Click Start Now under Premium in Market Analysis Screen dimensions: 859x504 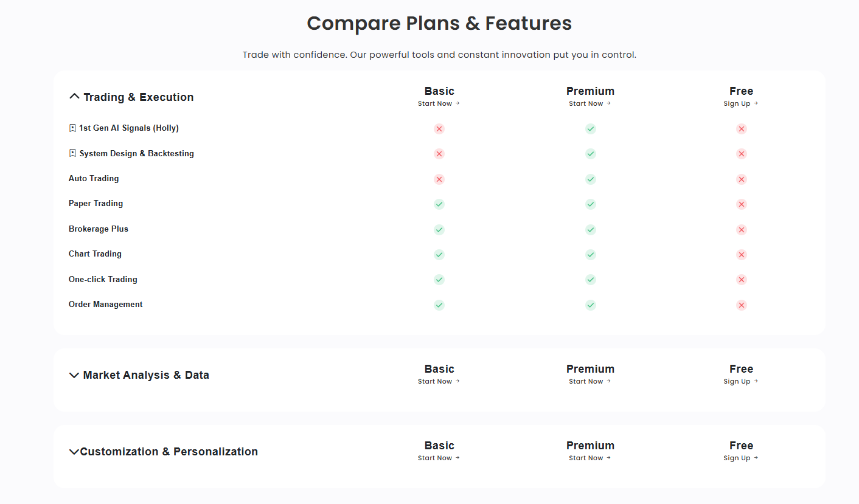[x=589, y=382]
